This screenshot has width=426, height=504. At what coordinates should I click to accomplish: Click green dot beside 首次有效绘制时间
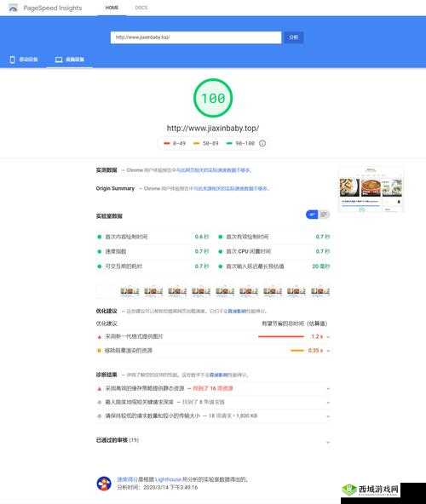click(x=221, y=237)
